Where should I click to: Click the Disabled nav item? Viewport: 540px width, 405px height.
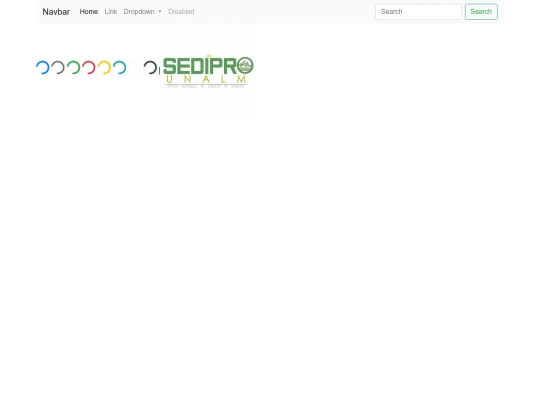[181, 12]
